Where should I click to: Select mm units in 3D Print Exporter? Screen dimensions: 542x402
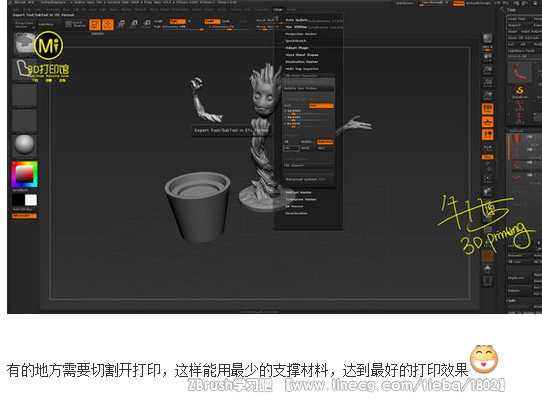(x=321, y=105)
